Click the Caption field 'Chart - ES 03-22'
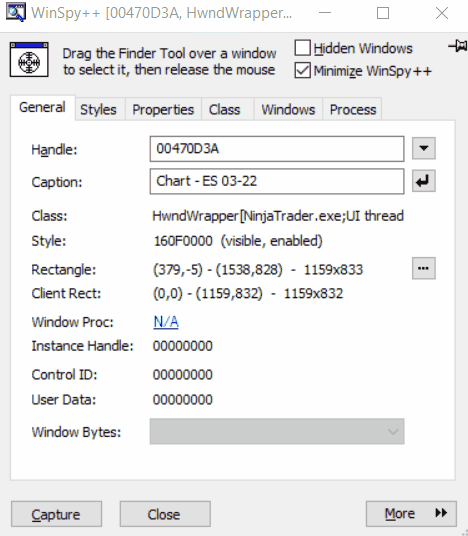 tap(277, 181)
